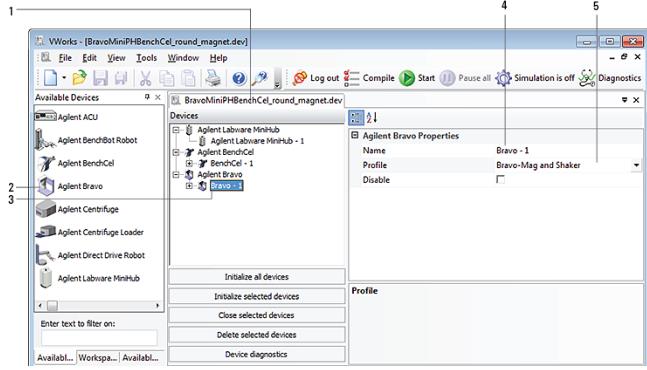Select Agilent Labware MiniHub - 1 in tree
Image resolution: width=647 pixels, height=370 pixels.
coord(257,141)
